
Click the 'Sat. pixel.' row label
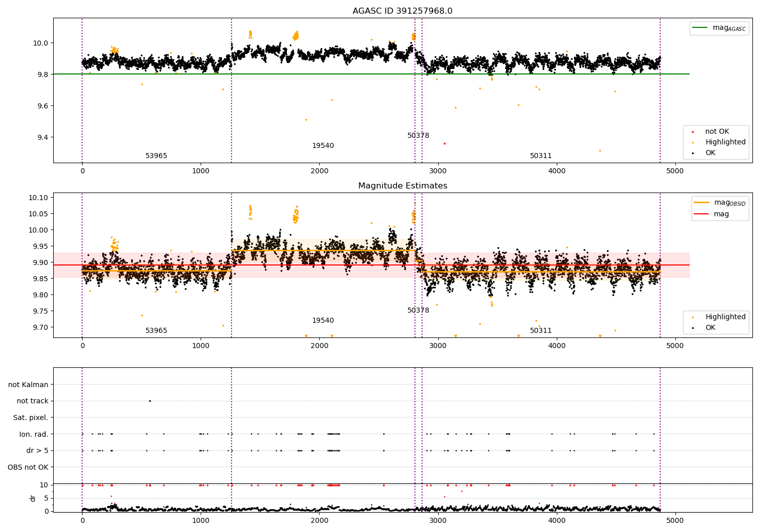(x=31, y=418)
